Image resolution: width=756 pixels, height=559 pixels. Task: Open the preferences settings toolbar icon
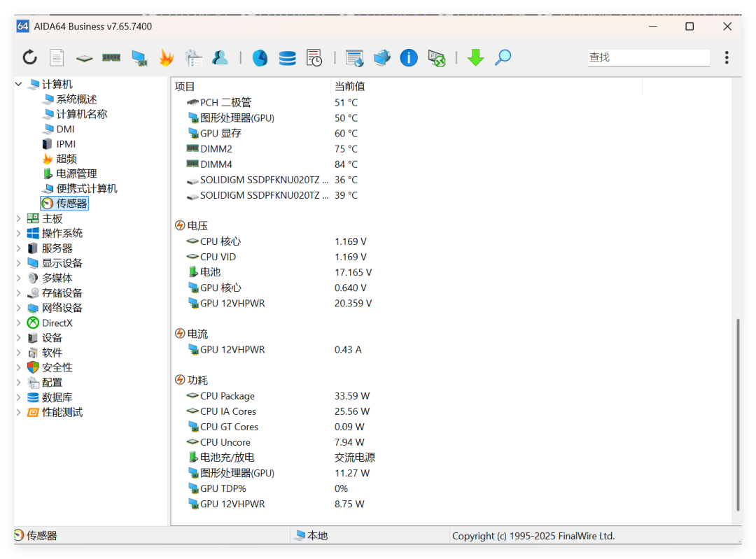193,58
